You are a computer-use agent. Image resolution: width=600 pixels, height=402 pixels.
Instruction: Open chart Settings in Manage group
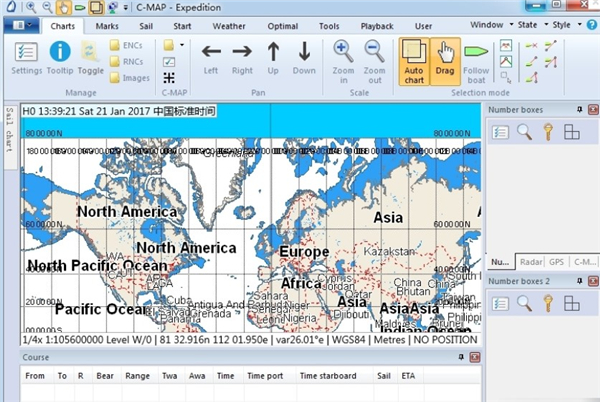click(x=26, y=59)
